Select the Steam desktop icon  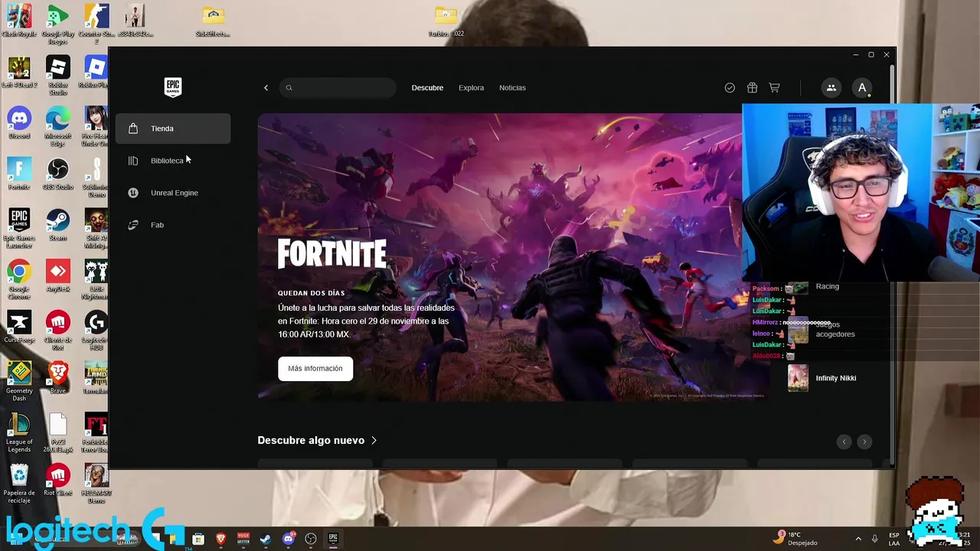click(58, 225)
